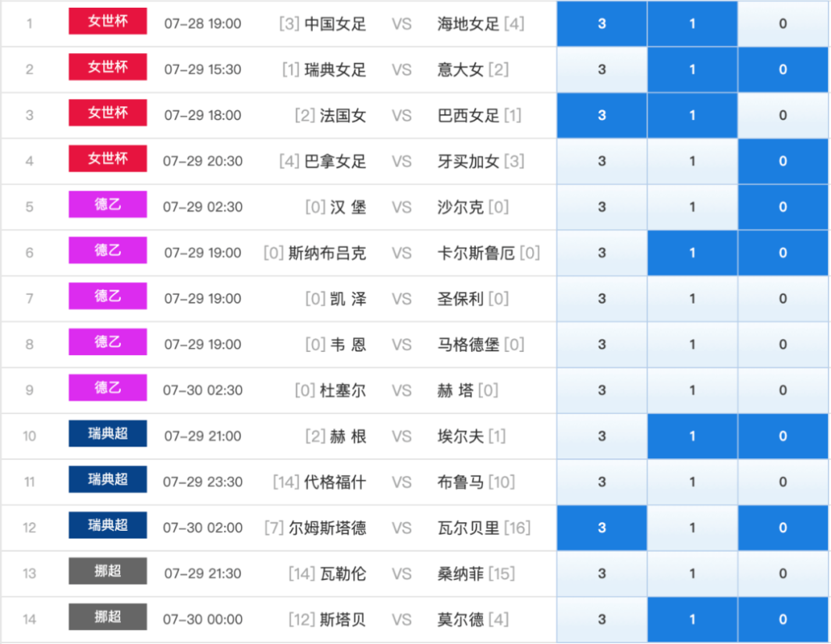
Task: Pick 1 for 汉堡 vs 沙尔克
Action: pos(692,207)
